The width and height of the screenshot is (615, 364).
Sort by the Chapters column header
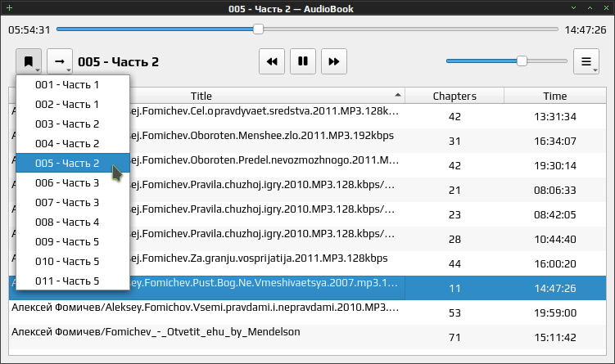click(454, 96)
